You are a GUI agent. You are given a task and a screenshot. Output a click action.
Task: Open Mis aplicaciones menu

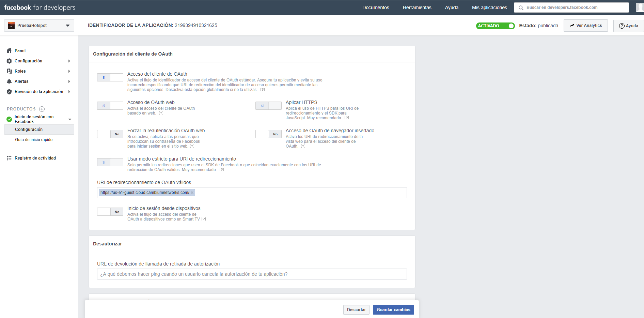489,7
